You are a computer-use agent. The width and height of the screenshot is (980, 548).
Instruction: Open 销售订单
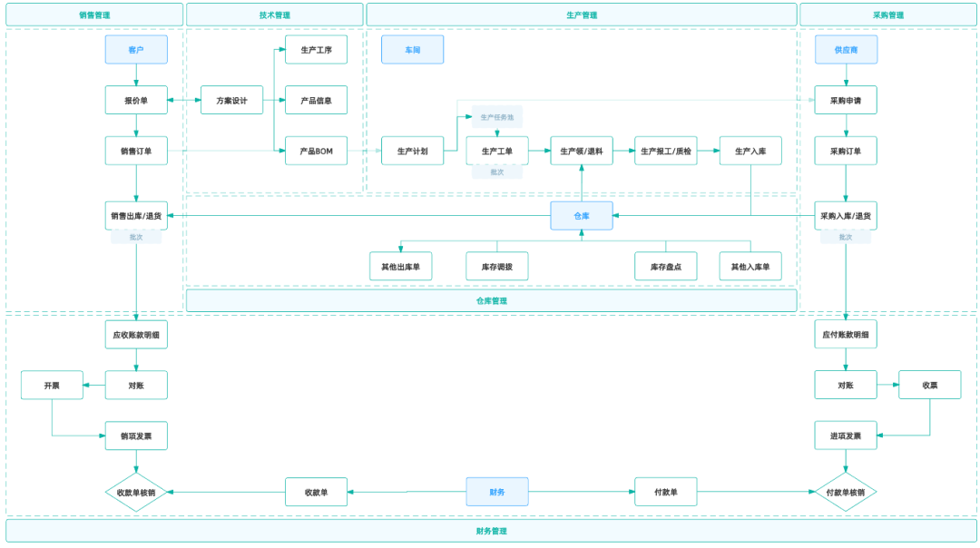pyautogui.click(x=136, y=151)
